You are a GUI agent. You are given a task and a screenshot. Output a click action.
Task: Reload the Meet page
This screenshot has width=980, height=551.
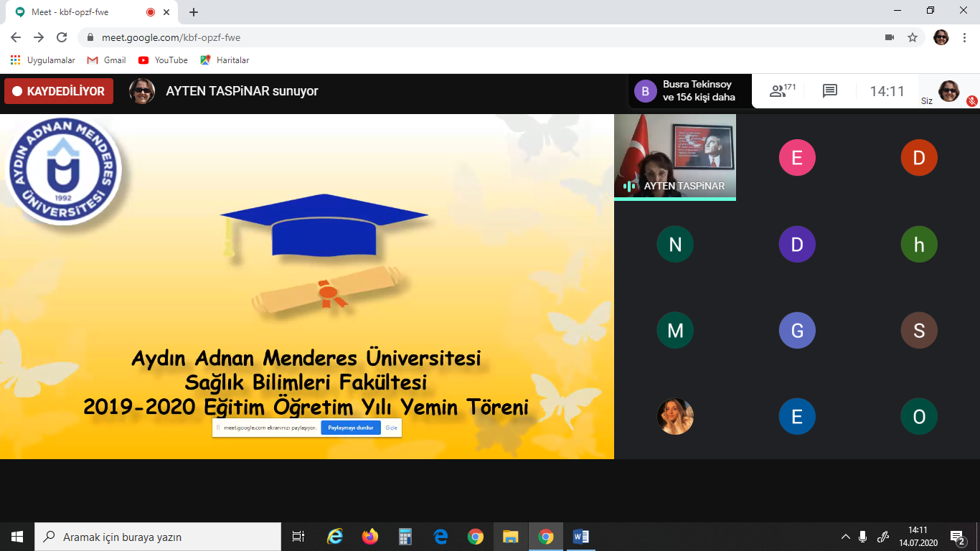click(x=62, y=37)
